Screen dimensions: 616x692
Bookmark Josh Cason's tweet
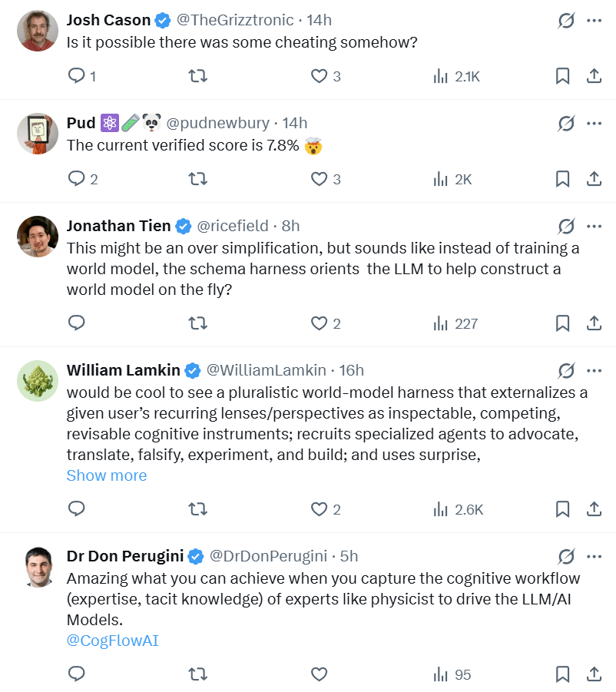pos(562,76)
